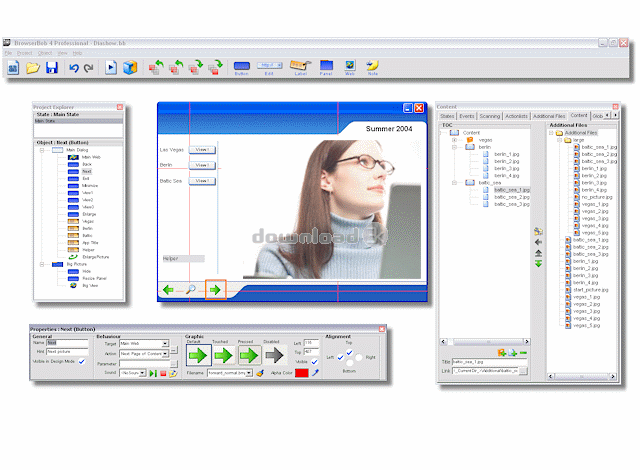Open the Project menu
Image resolution: width=640 pixels, height=470 pixels.
click(24, 53)
